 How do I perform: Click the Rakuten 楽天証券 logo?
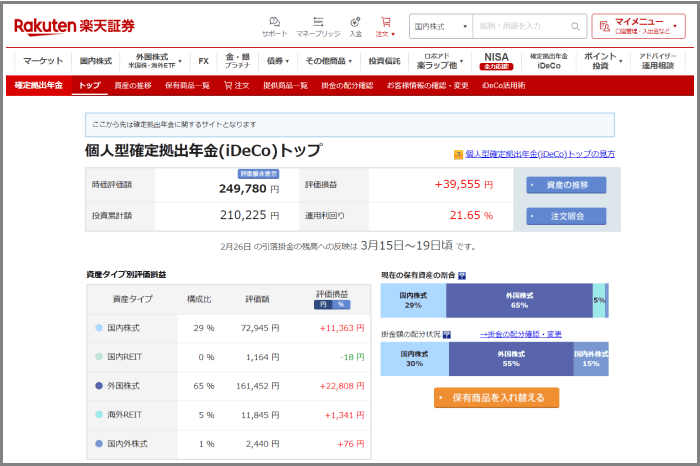[x=74, y=26]
